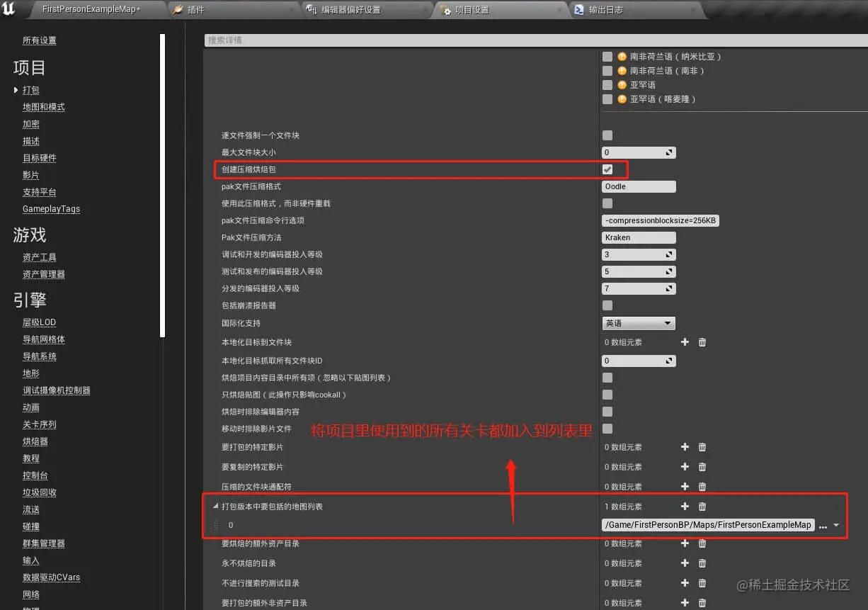Uncheck 创建压缩烘焙包 checkbox
The height and width of the screenshot is (610, 868).
(x=607, y=169)
